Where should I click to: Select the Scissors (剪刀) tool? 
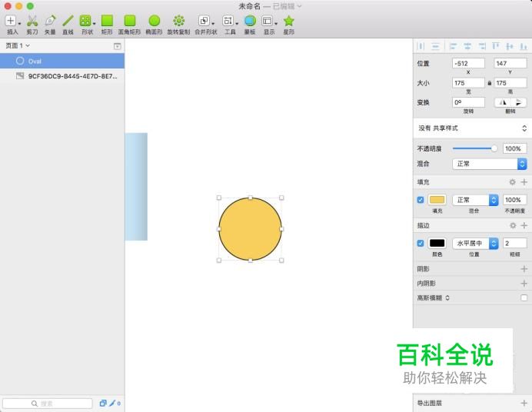point(32,22)
